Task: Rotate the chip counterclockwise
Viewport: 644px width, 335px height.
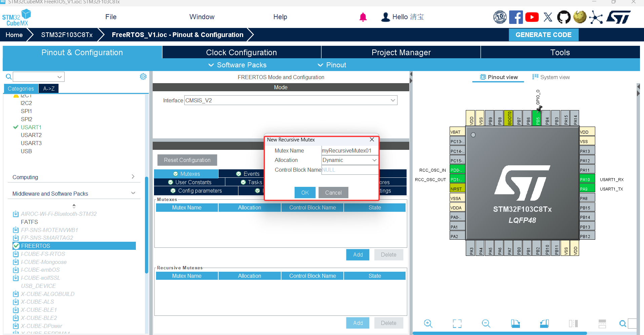Action: point(544,324)
